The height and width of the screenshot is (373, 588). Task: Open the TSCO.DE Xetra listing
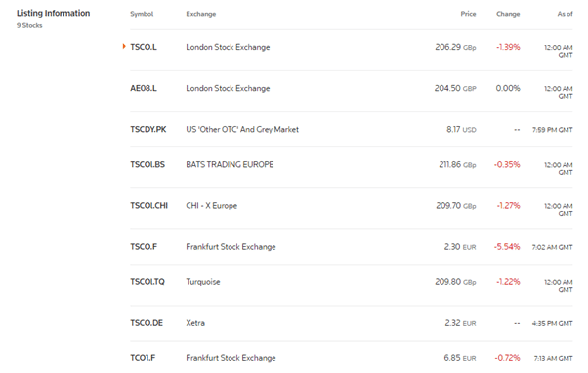147,323
